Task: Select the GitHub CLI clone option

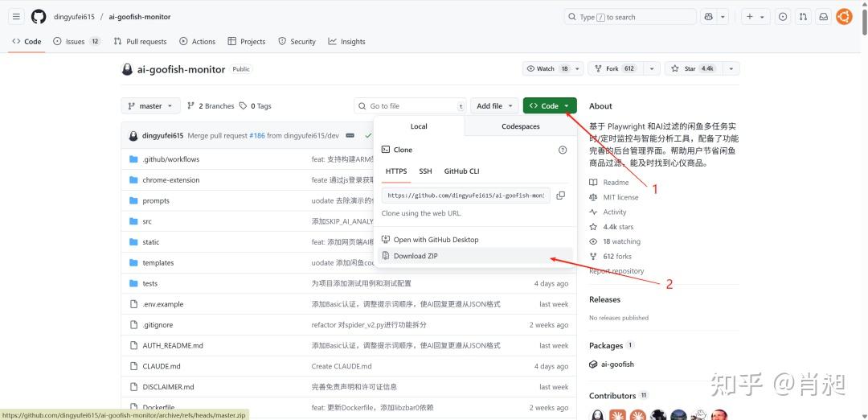Action: (x=461, y=171)
